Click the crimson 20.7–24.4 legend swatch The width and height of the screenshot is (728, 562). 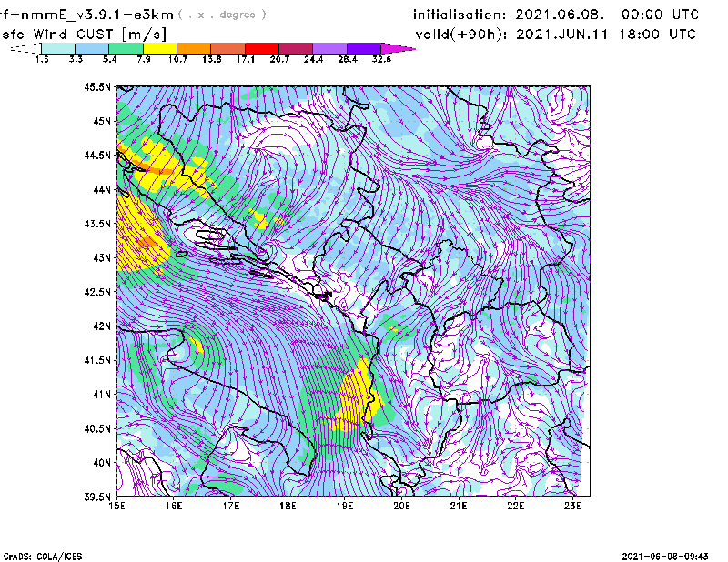[x=296, y=48]
